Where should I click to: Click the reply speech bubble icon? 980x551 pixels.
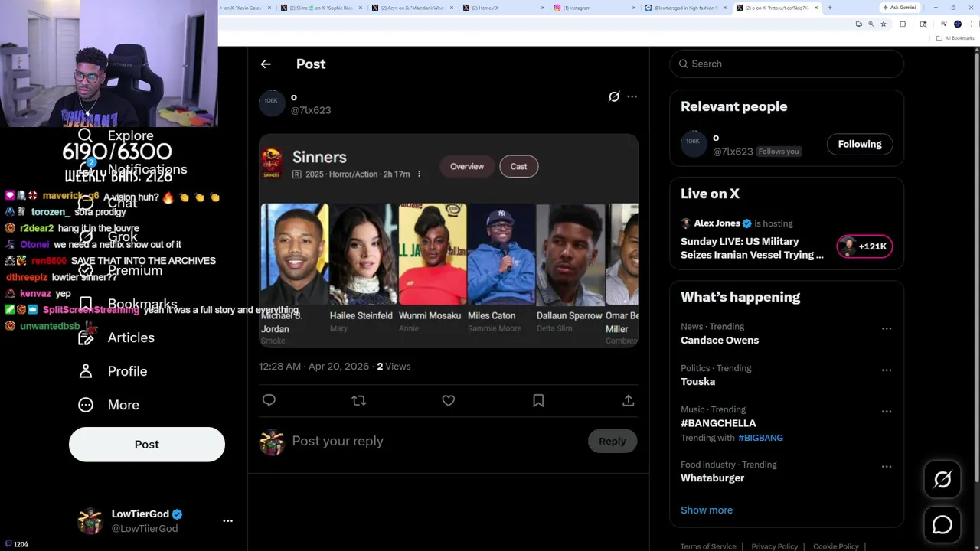pos(269,400)
